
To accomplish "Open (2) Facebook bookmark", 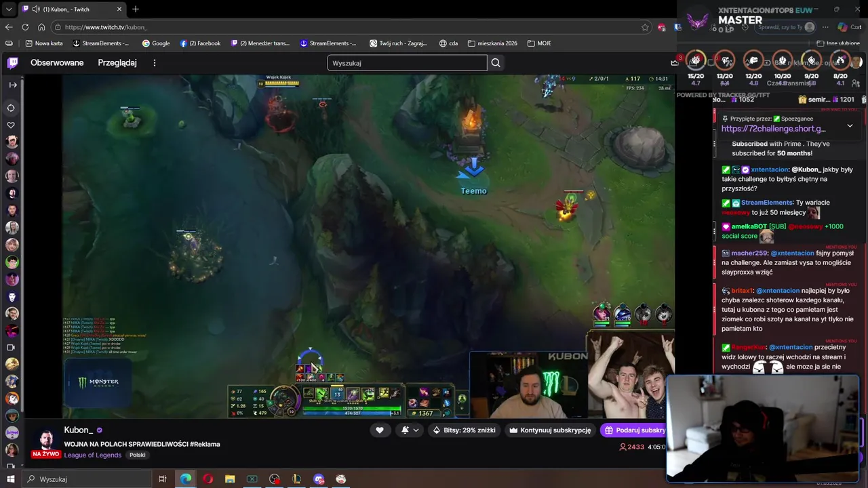I will point(200,43).
